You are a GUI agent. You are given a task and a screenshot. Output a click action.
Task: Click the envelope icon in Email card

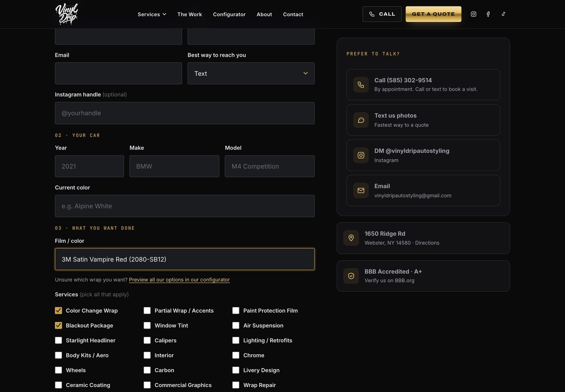[x=361, y=191]
